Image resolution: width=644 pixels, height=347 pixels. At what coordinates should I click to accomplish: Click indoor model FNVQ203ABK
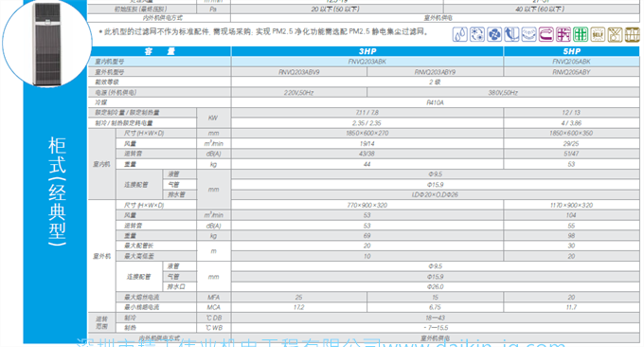[367, 62]
